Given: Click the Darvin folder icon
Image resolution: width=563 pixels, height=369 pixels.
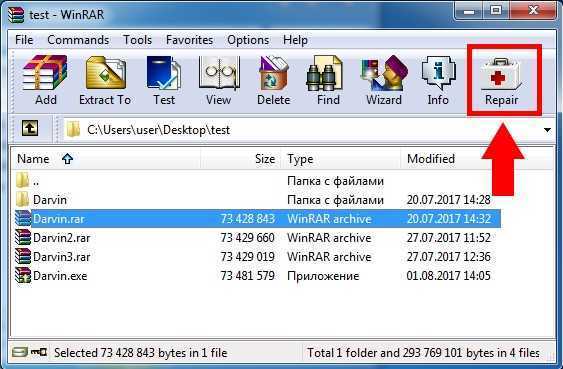Looking at the screenshot, I should (22, 199).
